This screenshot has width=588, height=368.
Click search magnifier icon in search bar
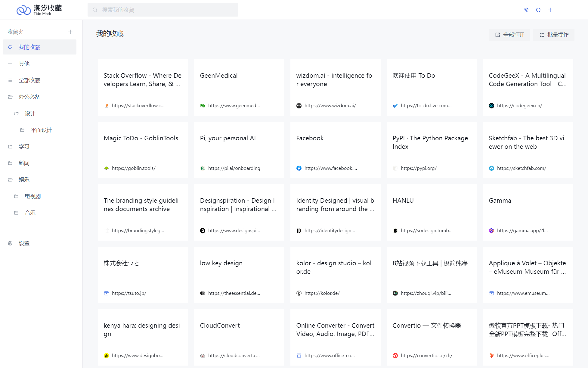(x=95, y=10)
